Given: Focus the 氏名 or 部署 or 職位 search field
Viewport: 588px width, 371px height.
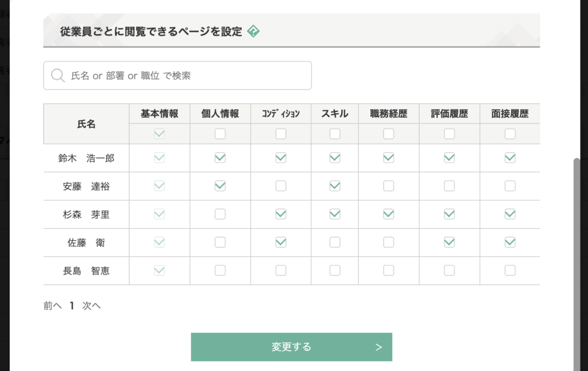Looking at the screenshot, I should [x=177, y=75].
